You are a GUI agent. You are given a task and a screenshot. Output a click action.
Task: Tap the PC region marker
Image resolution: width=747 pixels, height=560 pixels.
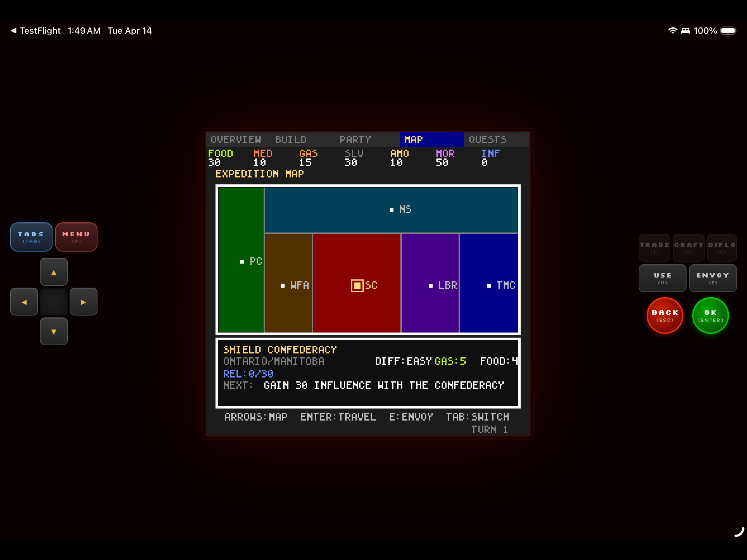coord(242,261)
